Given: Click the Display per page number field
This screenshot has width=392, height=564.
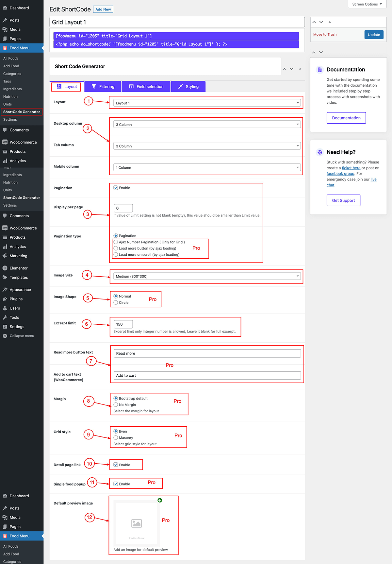Looking at the screenshot, I should click(123, 208).
